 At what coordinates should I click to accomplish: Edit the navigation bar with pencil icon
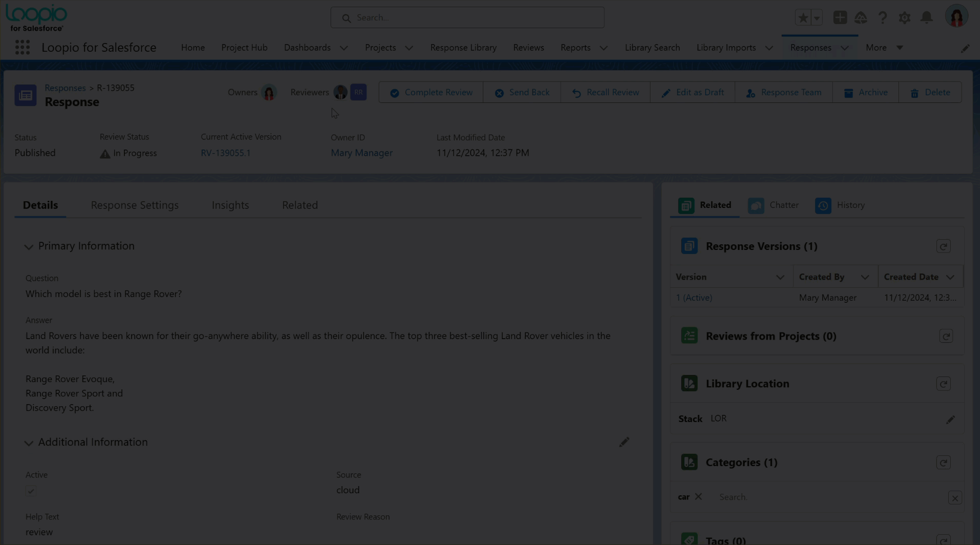coord(965,48)
